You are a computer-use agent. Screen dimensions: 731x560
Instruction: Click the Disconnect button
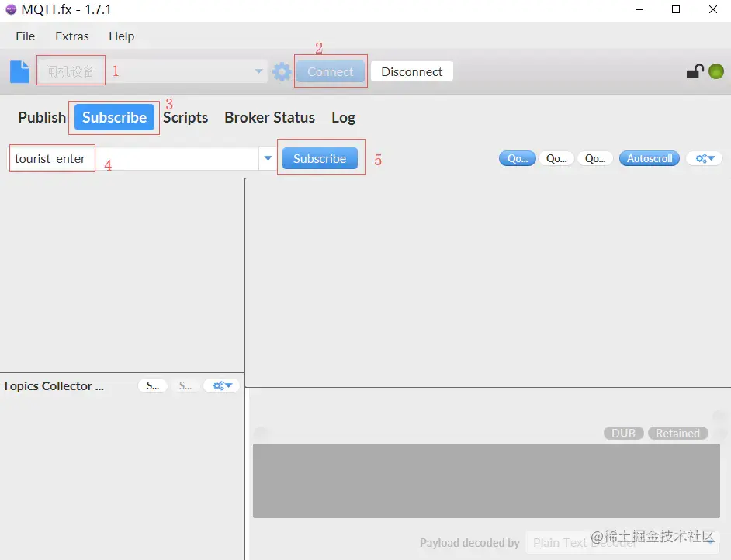click(411, 72)
